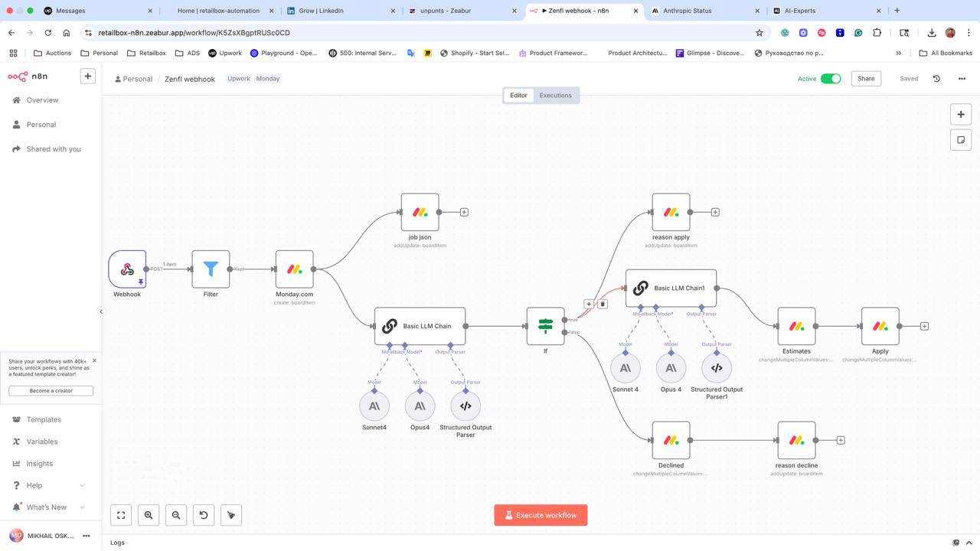Image resolution: width=980 pixels, height=551 pixels.
Task: Open the Filter node
Action: 210,269
